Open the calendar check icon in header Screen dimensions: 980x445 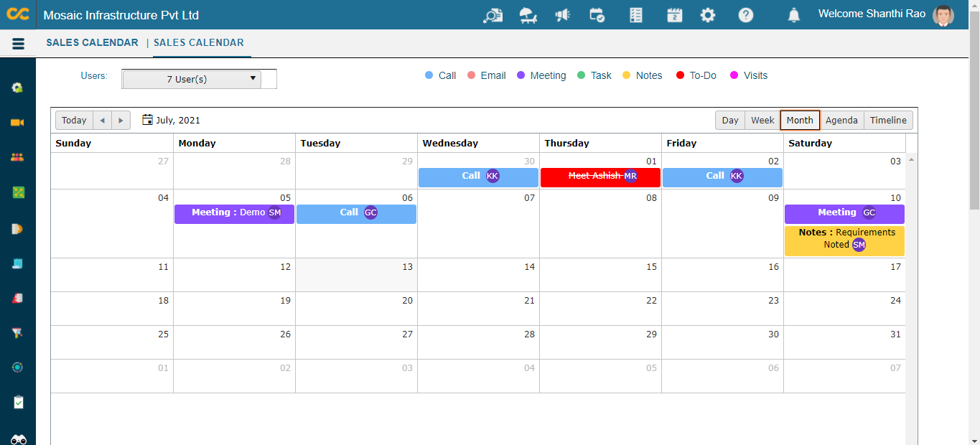[x=597, y=15]
